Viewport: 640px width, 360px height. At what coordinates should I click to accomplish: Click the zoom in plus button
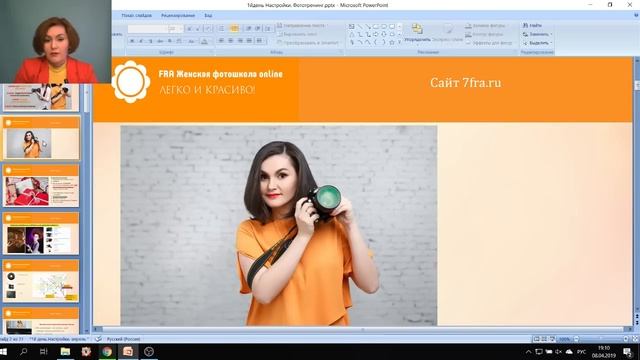[x=626, y=339]
